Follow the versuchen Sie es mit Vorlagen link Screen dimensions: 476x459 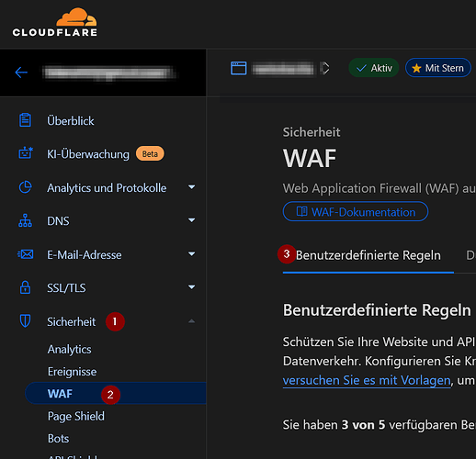coord(367,380)
